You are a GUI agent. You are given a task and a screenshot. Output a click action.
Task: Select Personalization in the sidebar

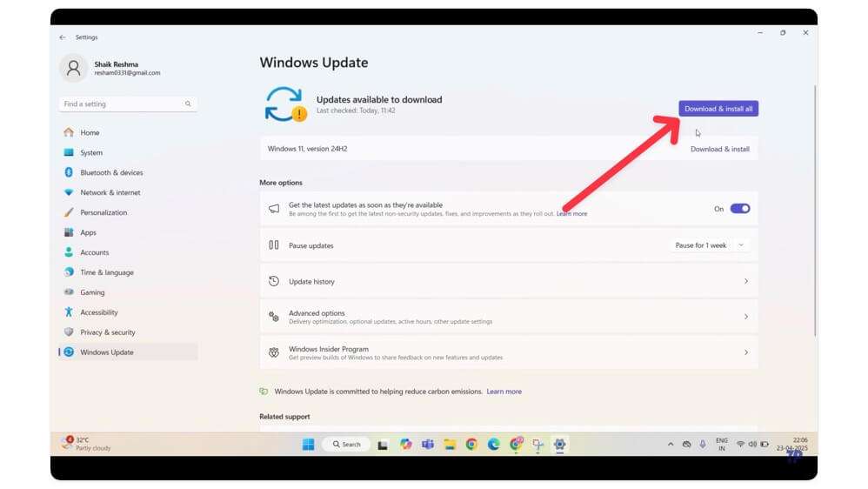click(128, 212)
